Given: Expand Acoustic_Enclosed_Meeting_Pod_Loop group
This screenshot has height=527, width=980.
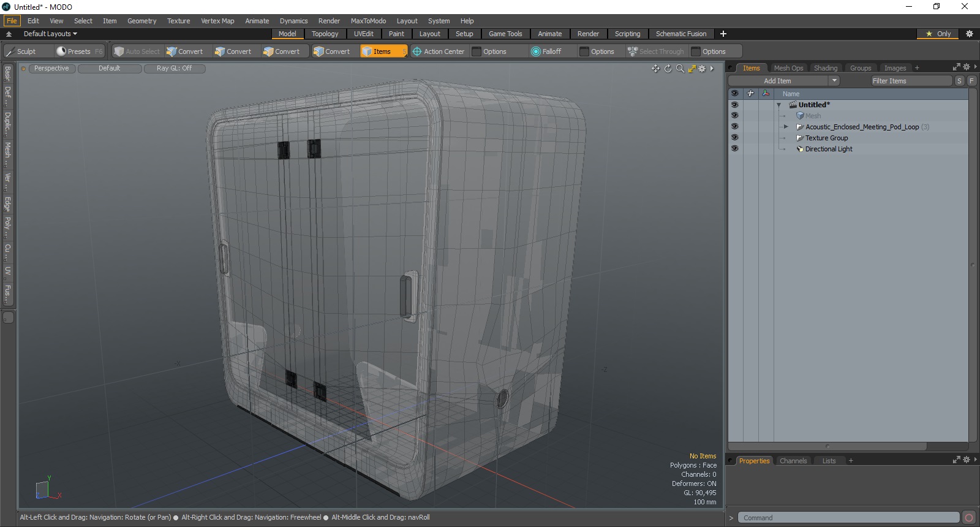Looking at the screenshot, I should [786, 127].
